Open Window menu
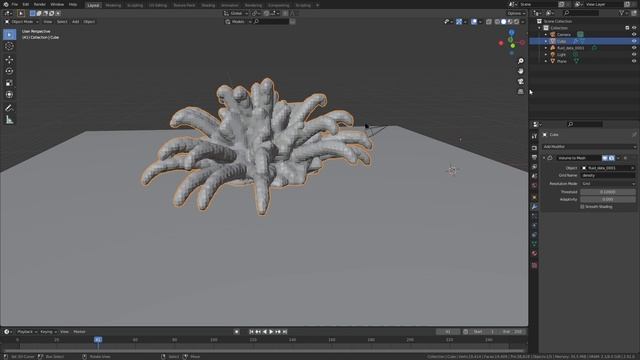 pyautogui.click(x=57, y=4)
